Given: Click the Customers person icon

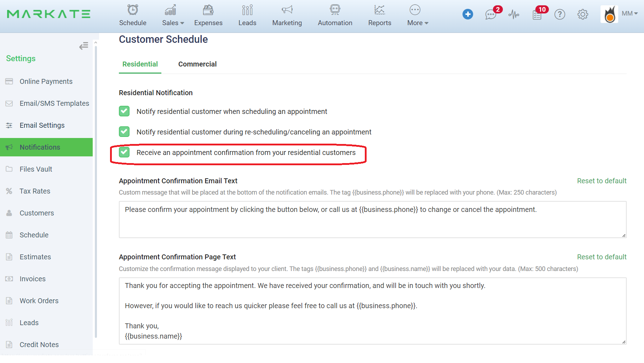Looking at the screenshot, I should coord(9,213).
